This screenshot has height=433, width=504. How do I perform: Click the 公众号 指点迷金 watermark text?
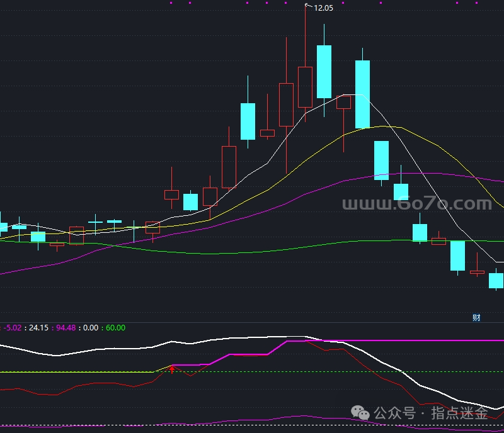[431, 413]
